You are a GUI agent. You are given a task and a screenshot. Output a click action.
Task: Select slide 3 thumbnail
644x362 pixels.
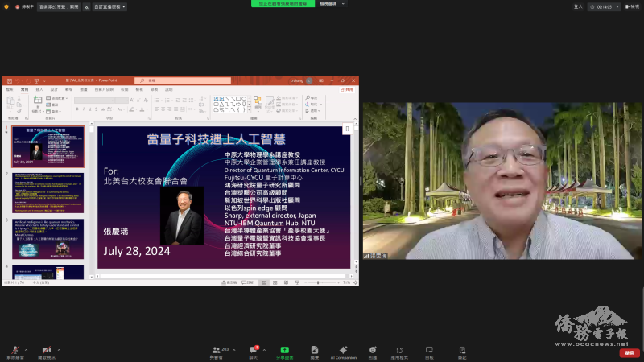tap(48, 239)
